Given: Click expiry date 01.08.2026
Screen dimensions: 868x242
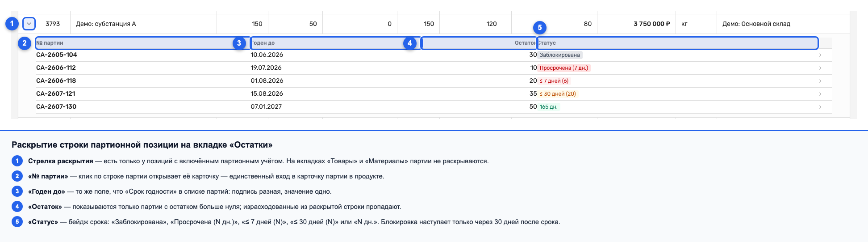Looking at the screenshot, I should coord(267,81).
